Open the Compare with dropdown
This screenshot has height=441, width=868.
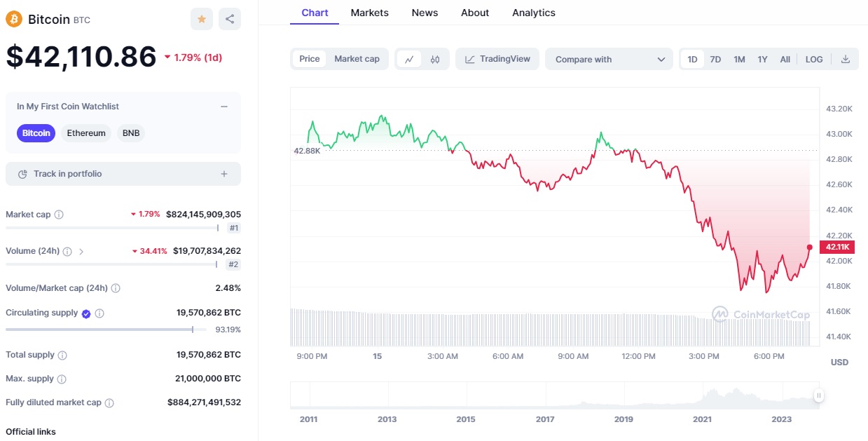609,60
